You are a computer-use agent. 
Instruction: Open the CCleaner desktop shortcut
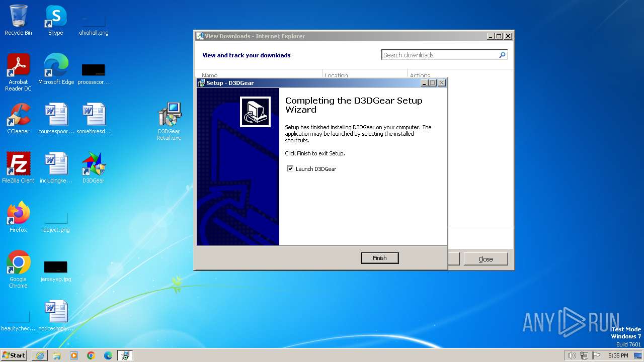coord(18,118)
